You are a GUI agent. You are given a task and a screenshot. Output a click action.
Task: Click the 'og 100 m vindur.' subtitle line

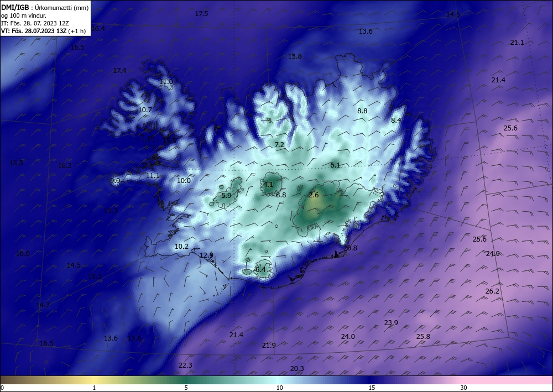(24, 15)
